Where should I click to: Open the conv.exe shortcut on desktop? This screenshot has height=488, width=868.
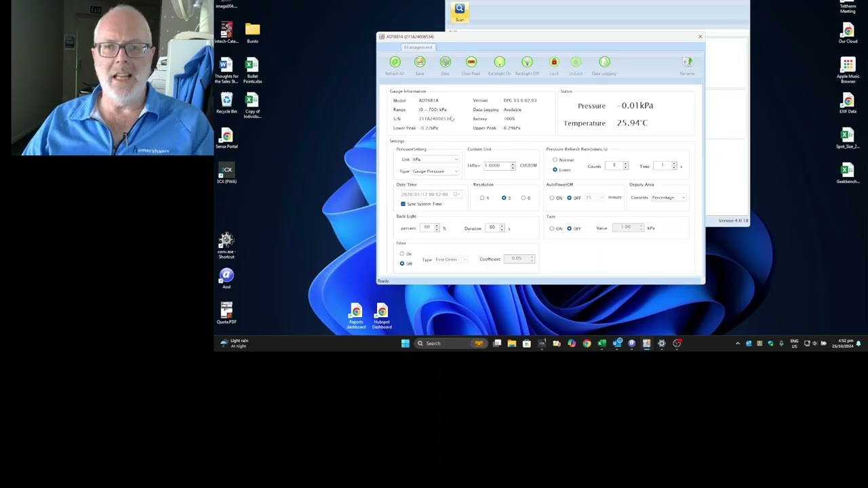[x=226, y=246]
